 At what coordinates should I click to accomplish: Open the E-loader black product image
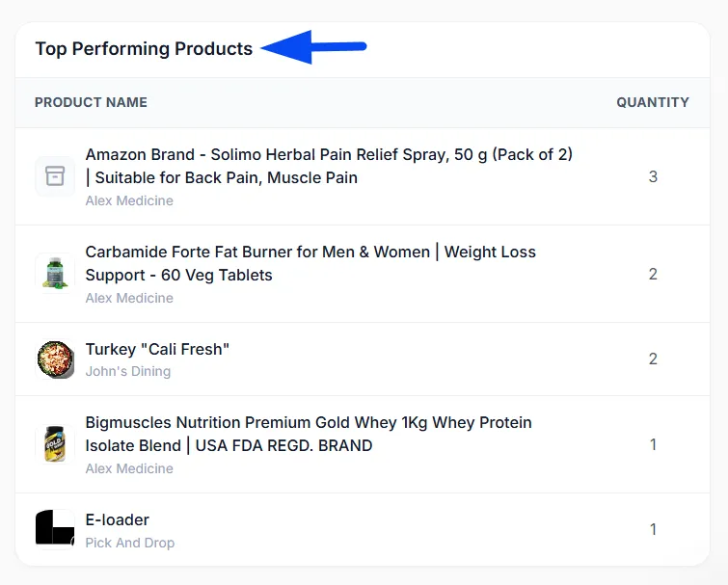point(55,529)
